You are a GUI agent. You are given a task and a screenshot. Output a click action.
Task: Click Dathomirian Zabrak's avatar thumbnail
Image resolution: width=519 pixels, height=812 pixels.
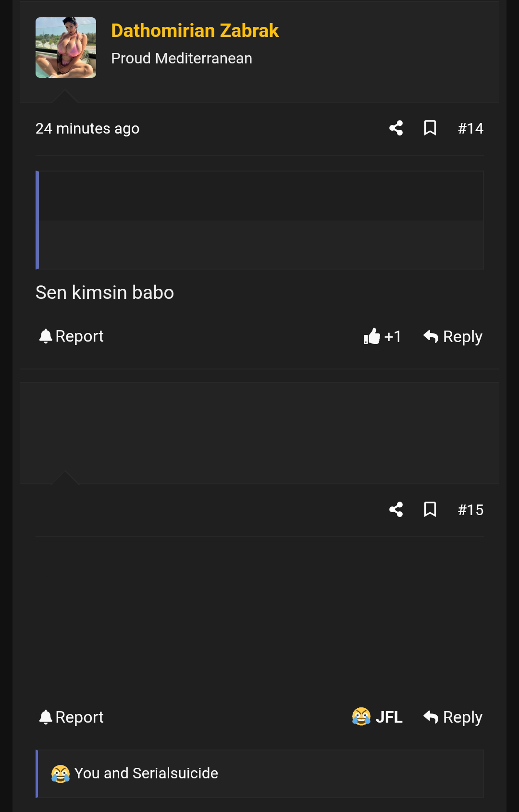(66, 48)
